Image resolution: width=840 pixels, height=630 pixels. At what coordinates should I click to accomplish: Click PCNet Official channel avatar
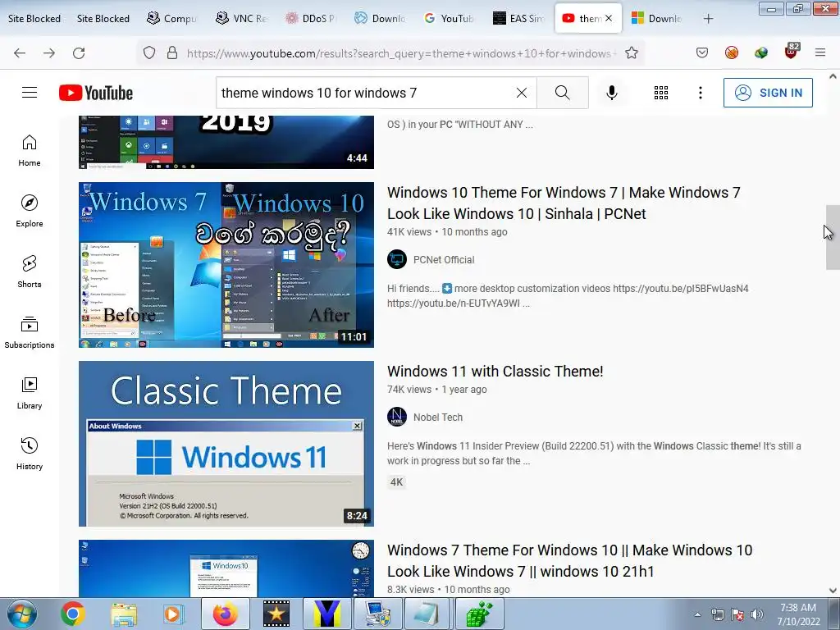pyautogui.click(x=397, y=260)
